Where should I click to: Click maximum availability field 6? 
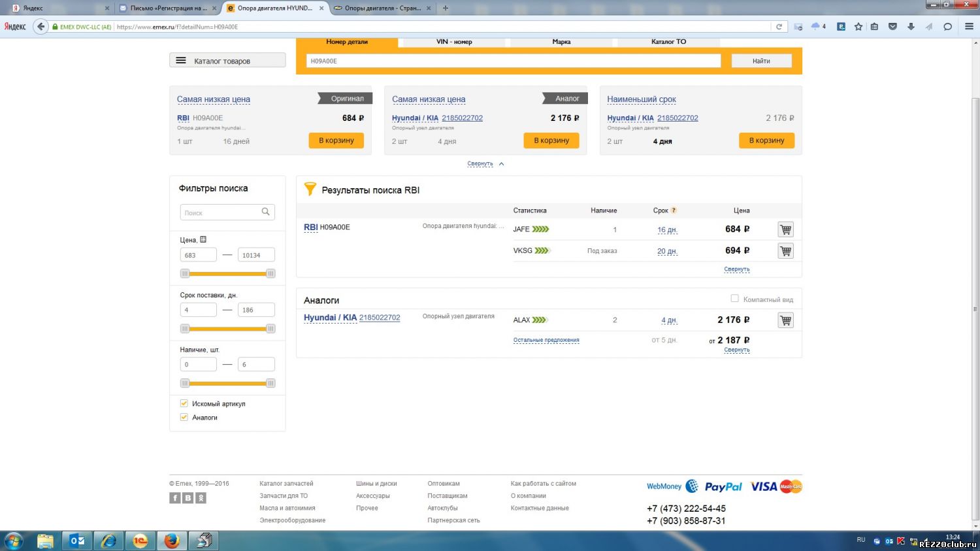pos(256,365)
